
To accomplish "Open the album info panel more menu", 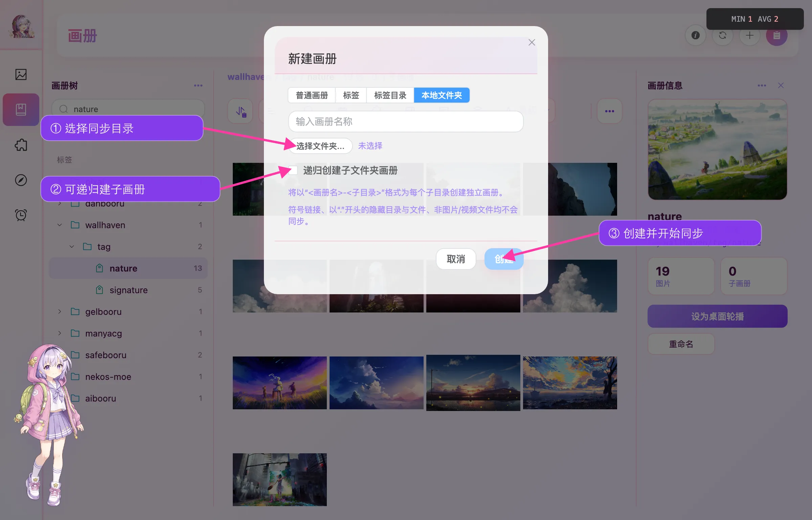I will point(762,86).
